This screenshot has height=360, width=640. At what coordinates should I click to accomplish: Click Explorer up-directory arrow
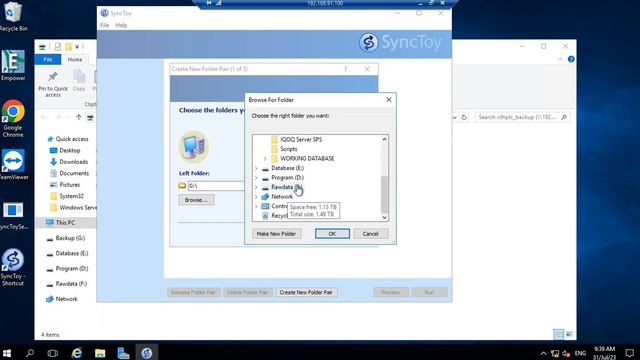pyautogui.click(x=79, y=118)
